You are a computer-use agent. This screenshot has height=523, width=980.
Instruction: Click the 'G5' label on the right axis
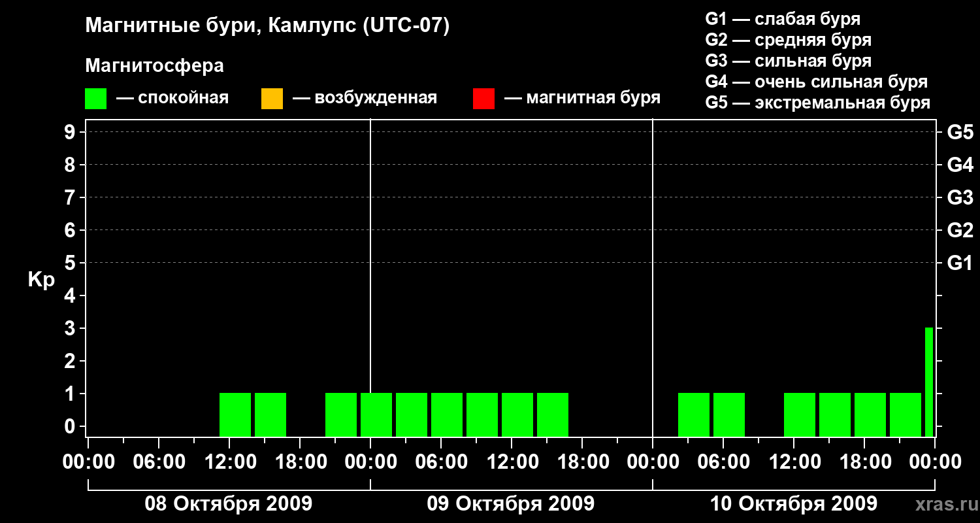click(x=960, y=133)
